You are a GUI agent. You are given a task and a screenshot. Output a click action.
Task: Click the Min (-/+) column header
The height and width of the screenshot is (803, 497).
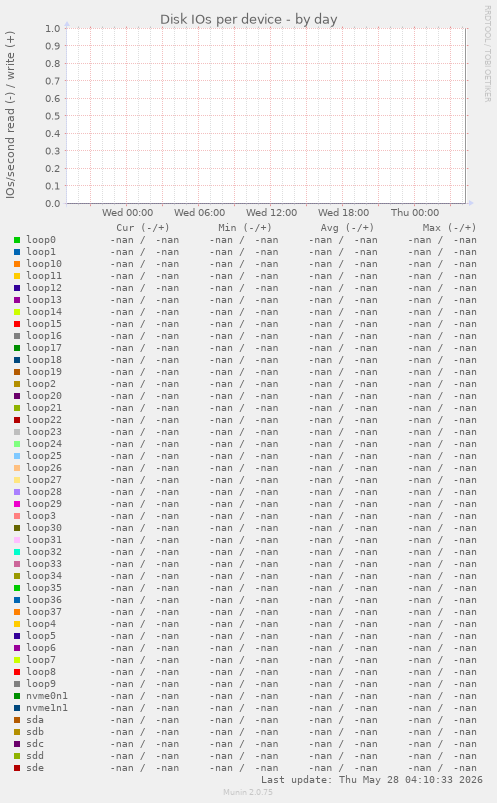[244, 227]
